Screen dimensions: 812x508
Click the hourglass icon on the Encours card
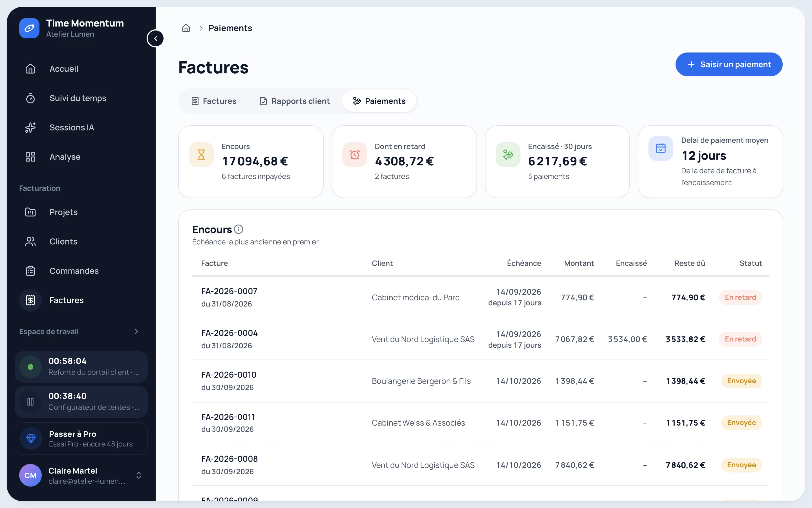tap(201, 155)
